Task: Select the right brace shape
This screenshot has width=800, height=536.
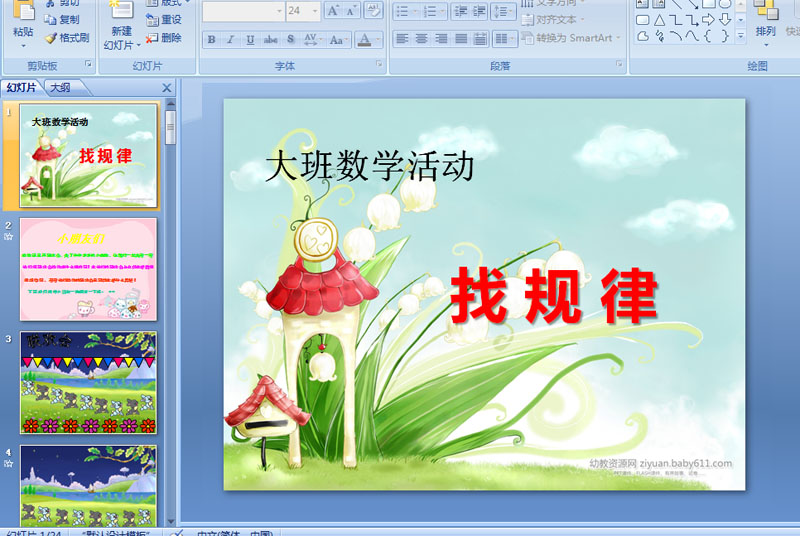Action: pos(724,36)
